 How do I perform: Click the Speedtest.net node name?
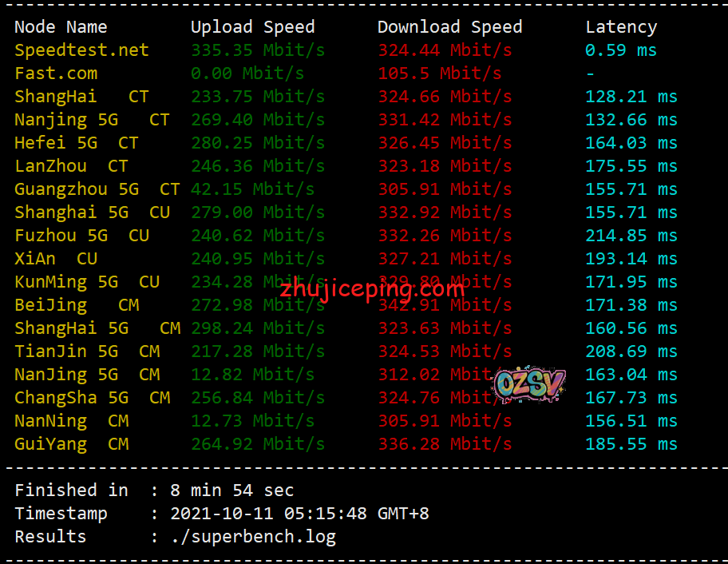click(81, 50)
